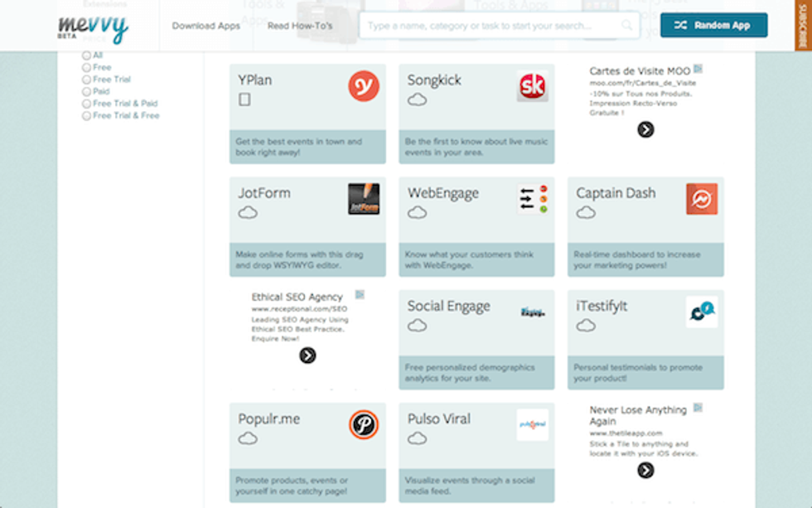Click the search magnifier icon

coord(626,26)
